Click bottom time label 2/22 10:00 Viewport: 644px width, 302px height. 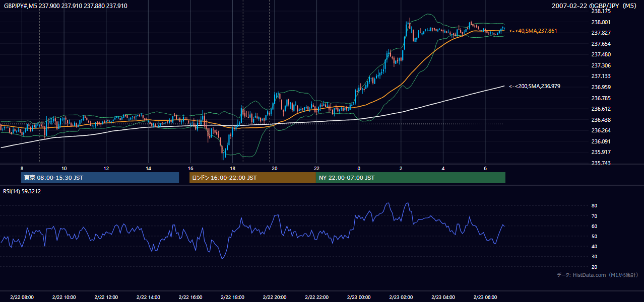[64, 297]
